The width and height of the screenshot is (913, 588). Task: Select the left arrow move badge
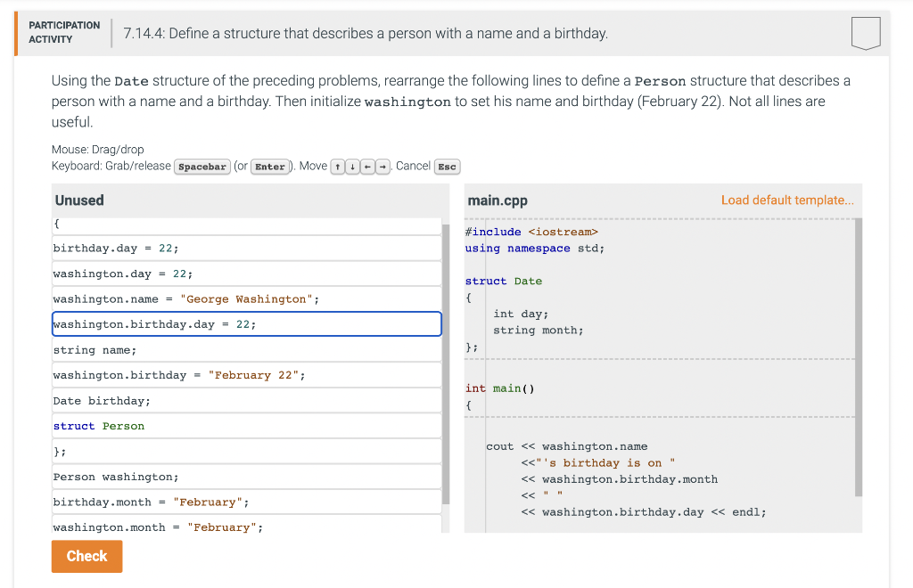[x=366, y=167]
